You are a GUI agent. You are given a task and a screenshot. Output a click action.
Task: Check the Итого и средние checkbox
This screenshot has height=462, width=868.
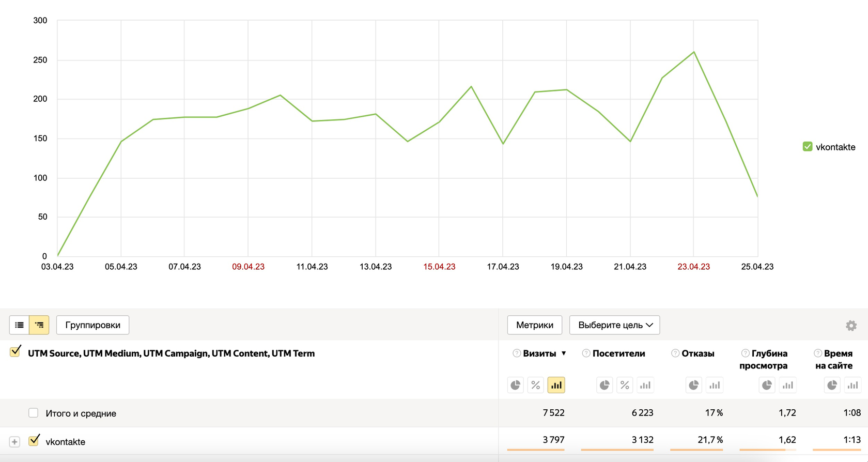coord(33,413)
